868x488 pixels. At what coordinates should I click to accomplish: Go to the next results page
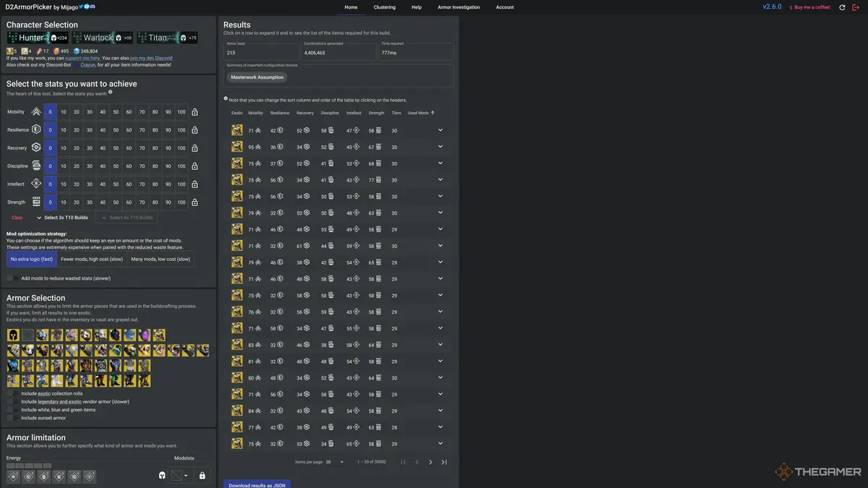tap(430, 462)
